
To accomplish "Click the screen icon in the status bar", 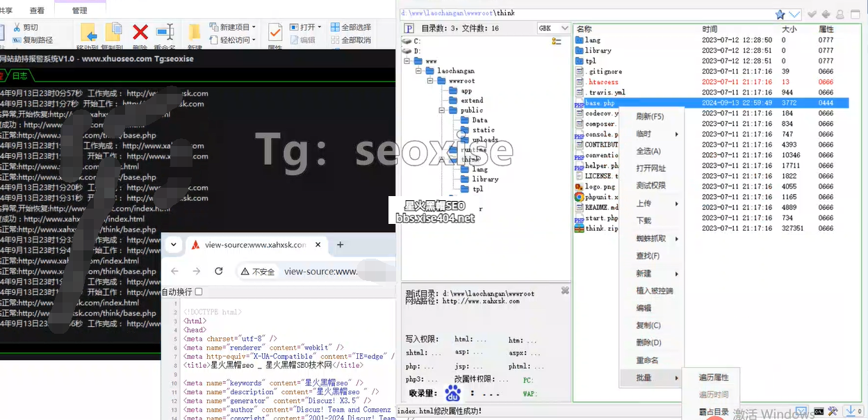I will pos(801,412).
